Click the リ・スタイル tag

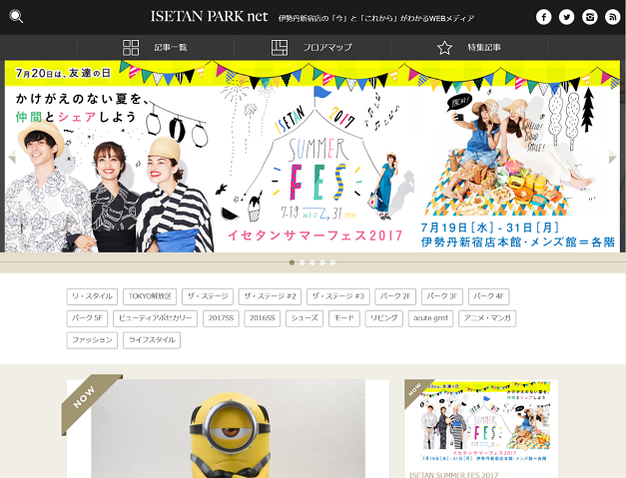click(x=92, y=296)
